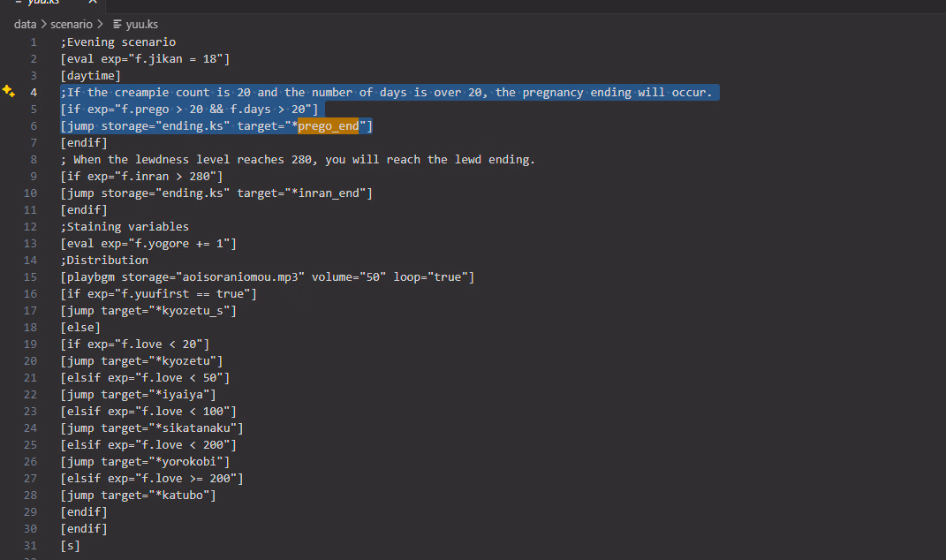The image size is (946, 560).
Task: Click the sparkle code action icon on line 4
Action: click(9, 92)
